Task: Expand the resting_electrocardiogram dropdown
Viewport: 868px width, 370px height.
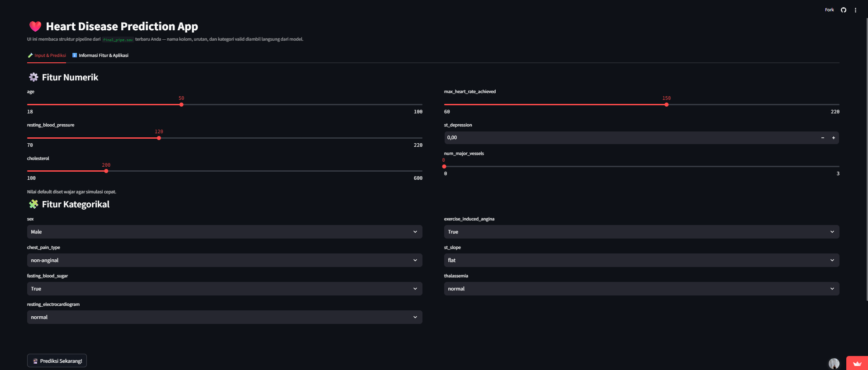Action: 224,317
